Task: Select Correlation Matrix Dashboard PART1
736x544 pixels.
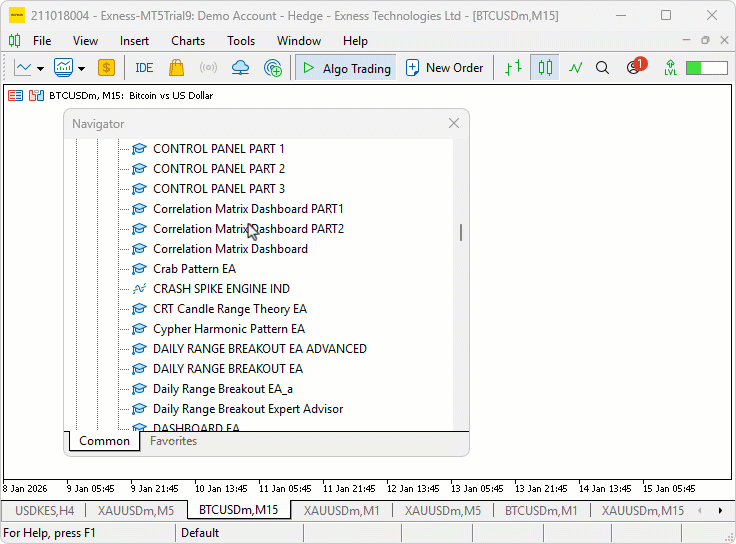Action: pos(248,209)
